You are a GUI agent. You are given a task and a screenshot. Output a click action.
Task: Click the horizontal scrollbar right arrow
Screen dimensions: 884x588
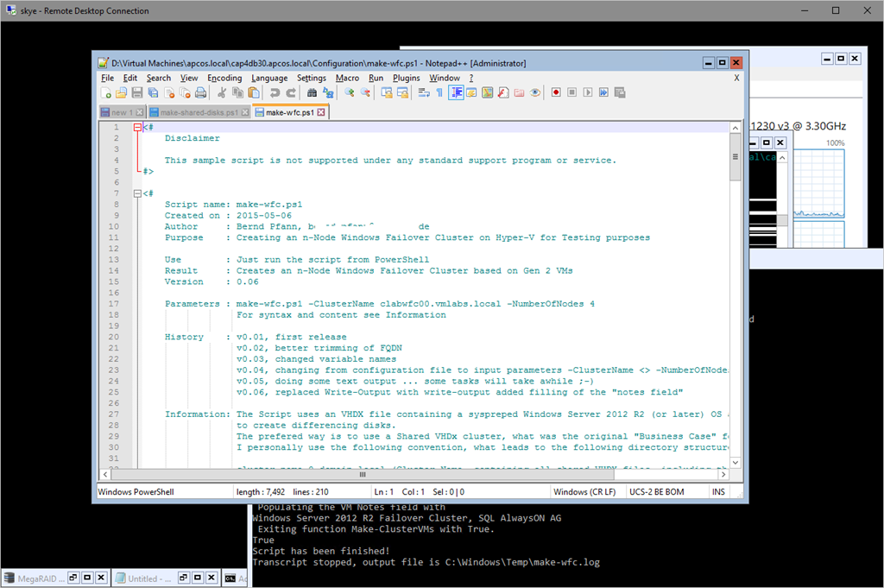(x=723, y=474)
